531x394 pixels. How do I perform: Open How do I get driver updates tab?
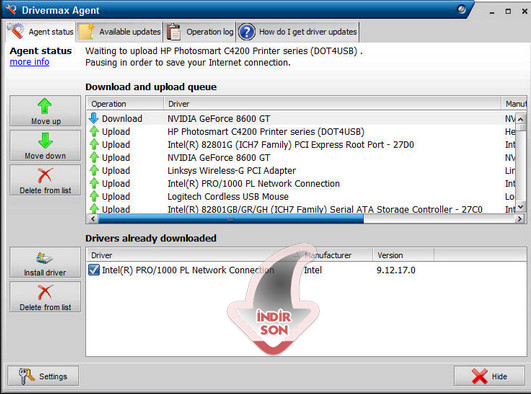point(297,32)
